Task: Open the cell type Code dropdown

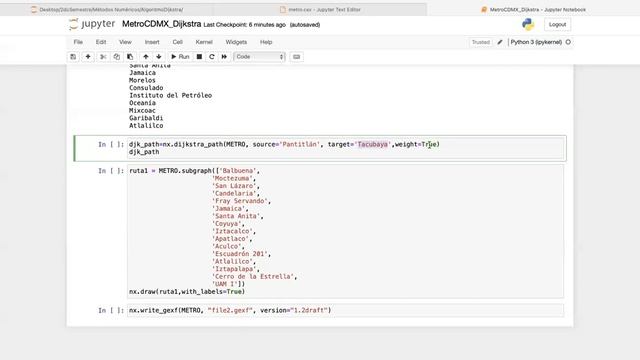Action: click(x=259, y=57)
